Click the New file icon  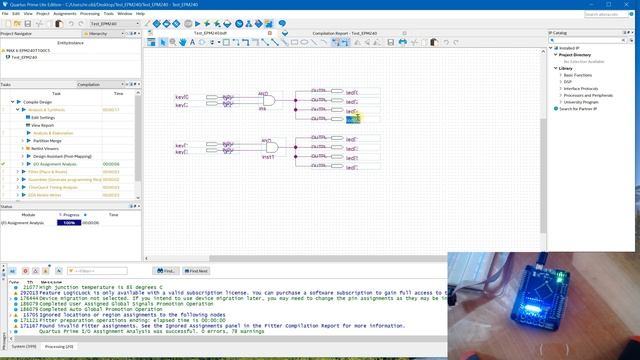(8, 24)
